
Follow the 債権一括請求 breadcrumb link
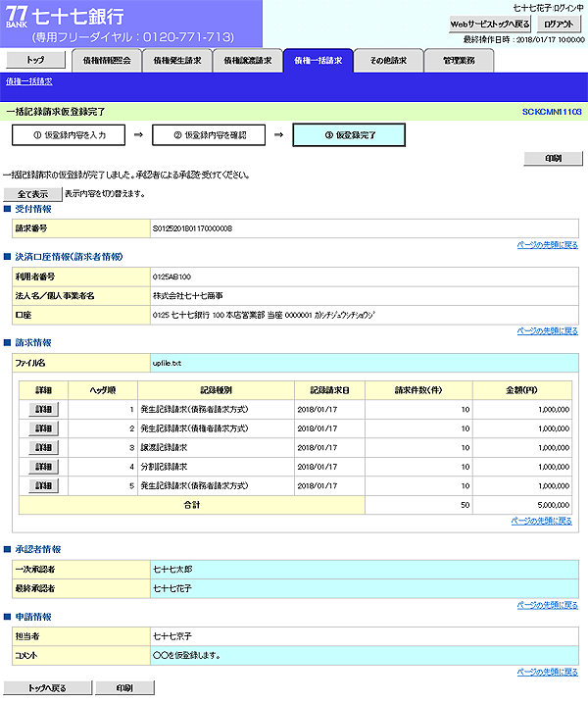[29, 81]
